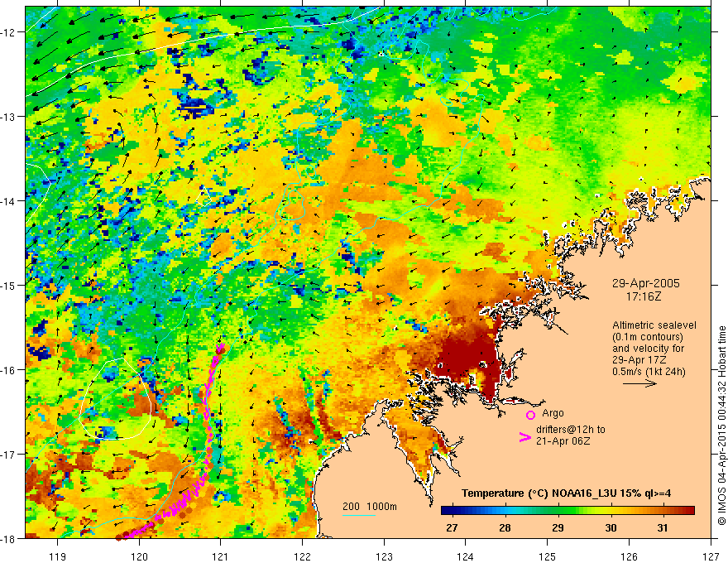Click the green part of the color bar at 29

(x=558, y=511)
